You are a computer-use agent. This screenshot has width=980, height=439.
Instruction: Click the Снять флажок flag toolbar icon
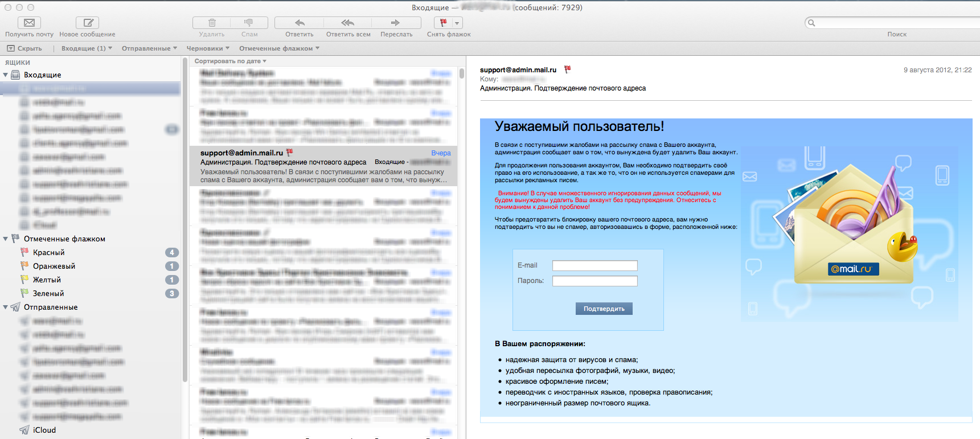(443, 23)
